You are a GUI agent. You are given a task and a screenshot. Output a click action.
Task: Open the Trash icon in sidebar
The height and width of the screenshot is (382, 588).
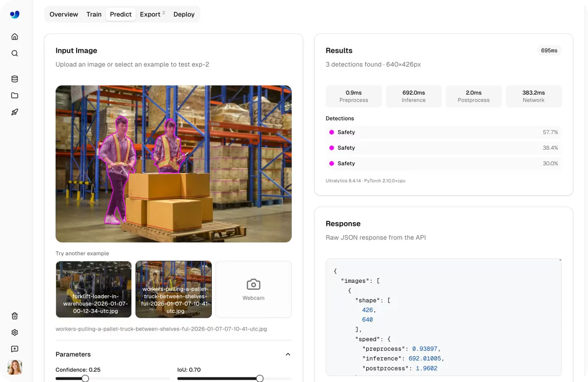[x=15, y=316]
